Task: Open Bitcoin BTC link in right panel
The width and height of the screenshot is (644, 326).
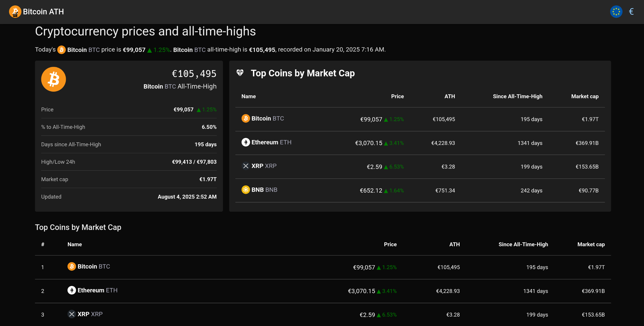Action: tap(267, 119)
